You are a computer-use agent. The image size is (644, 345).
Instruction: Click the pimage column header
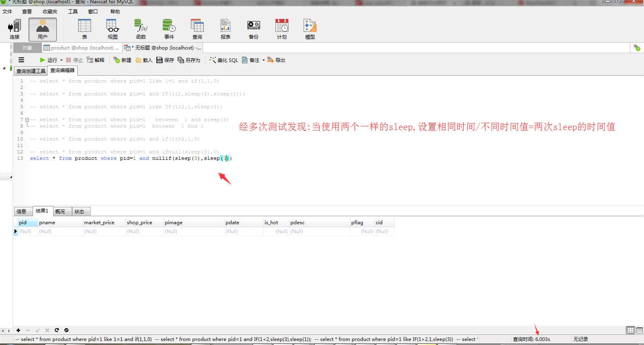194,222
